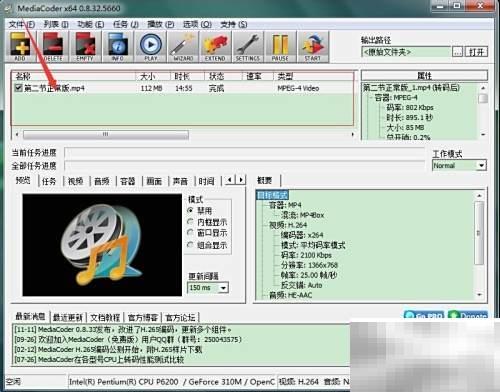Click the properties panel scrollbar down arrow

pos(483,135)
